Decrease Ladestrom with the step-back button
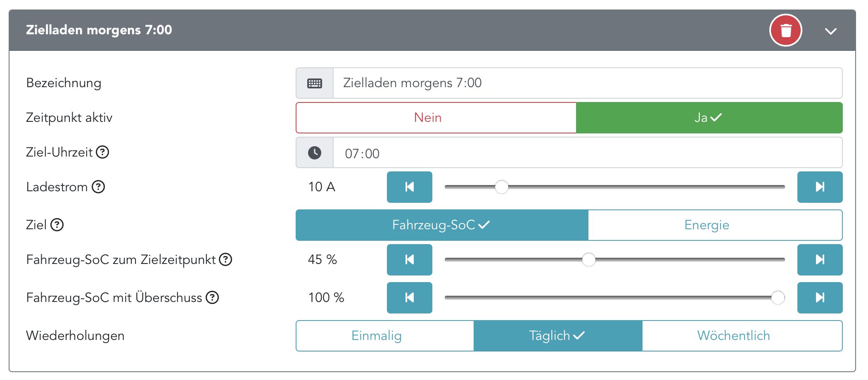The image size is (868, 380). [x=409, y=187]
